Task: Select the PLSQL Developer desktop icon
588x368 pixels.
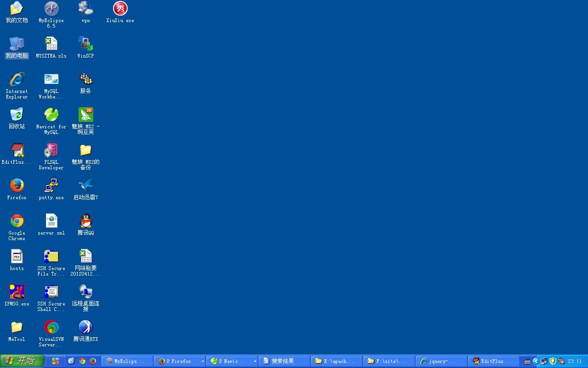Action: point(51,157)
